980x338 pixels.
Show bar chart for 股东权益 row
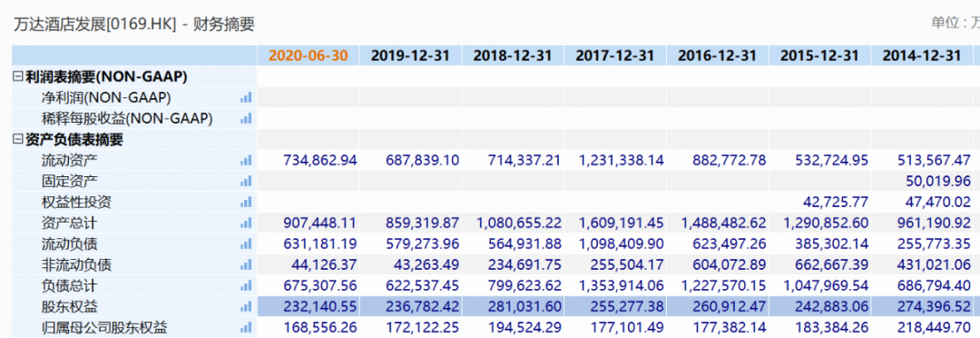[246, 307]
